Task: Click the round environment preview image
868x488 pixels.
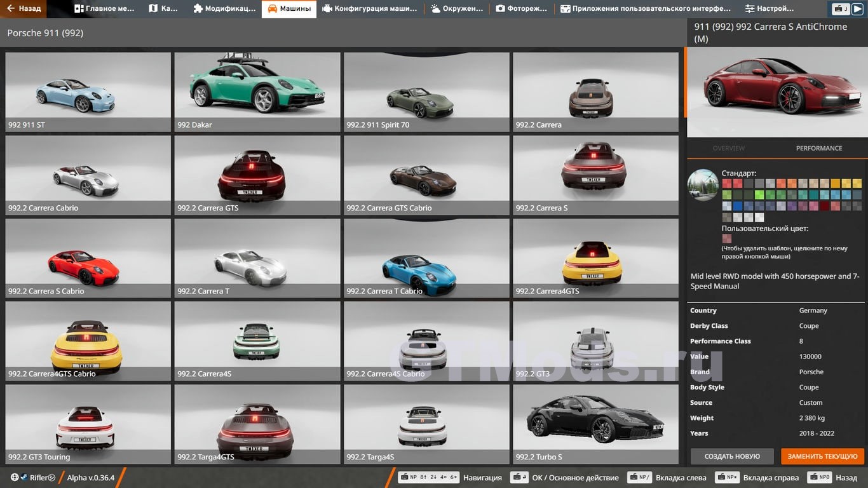Action: (x=703, y=185)
